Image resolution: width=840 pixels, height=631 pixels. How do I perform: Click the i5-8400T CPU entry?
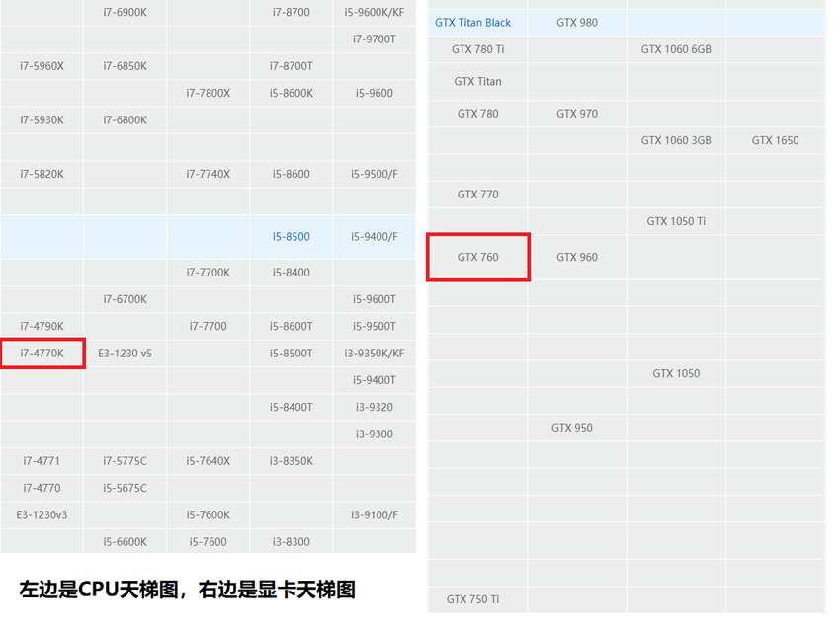tap(291, 407)
